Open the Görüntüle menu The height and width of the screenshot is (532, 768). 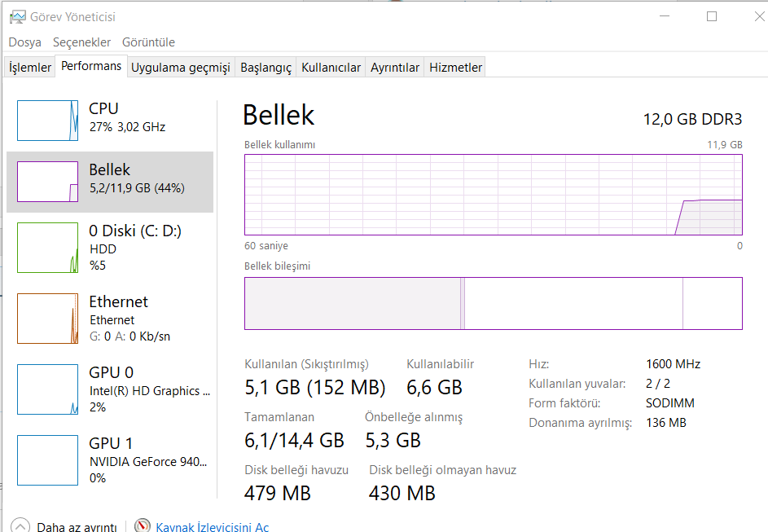click(x=148, y=42)
